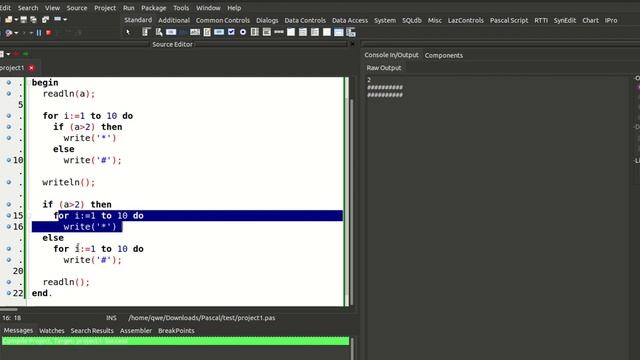Switch to the Common Controls palette tab
The image size is (640, 360).
[x=222, y=20]
